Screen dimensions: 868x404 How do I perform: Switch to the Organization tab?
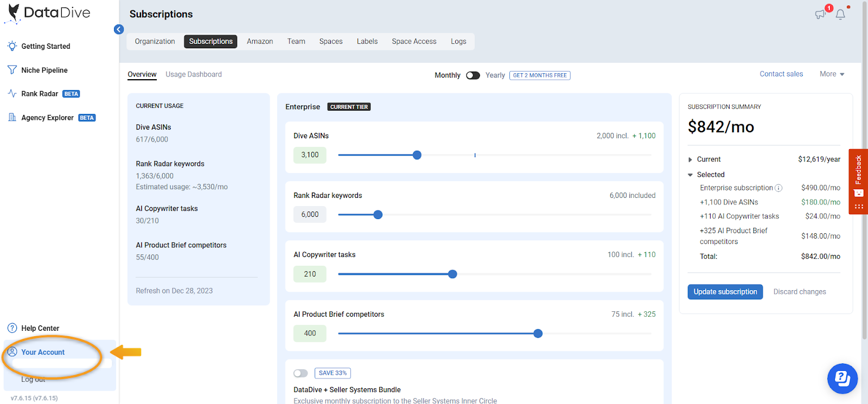coord(155,41)
